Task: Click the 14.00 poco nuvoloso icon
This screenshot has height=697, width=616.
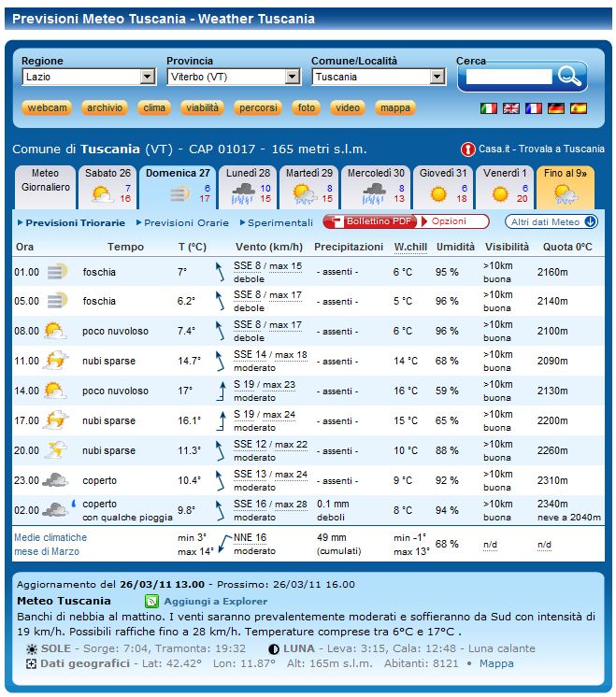Action: (55, 391)
